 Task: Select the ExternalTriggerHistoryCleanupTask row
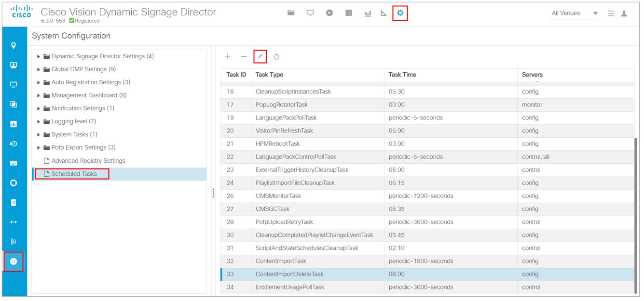click(427, 170)
